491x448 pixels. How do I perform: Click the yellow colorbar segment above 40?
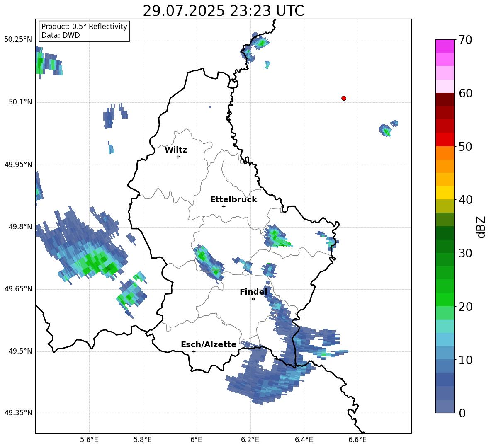click(445, 193)
